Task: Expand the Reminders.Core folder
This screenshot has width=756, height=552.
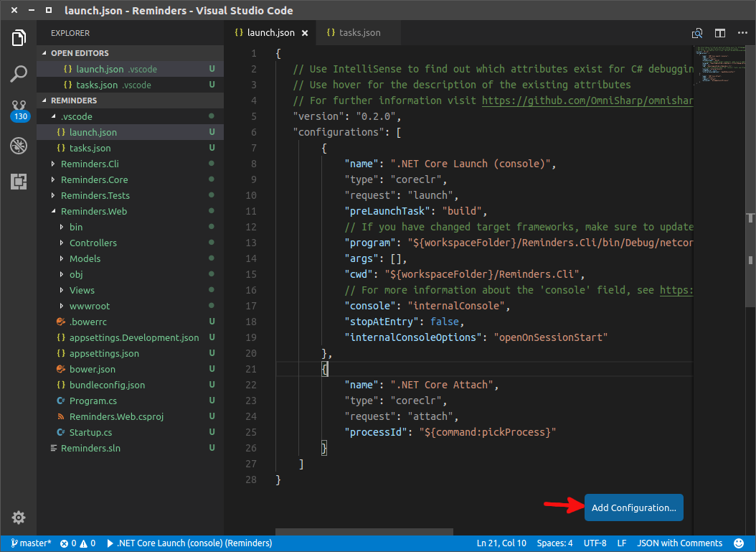Action: pyautogui.click(x=130, y=179)
